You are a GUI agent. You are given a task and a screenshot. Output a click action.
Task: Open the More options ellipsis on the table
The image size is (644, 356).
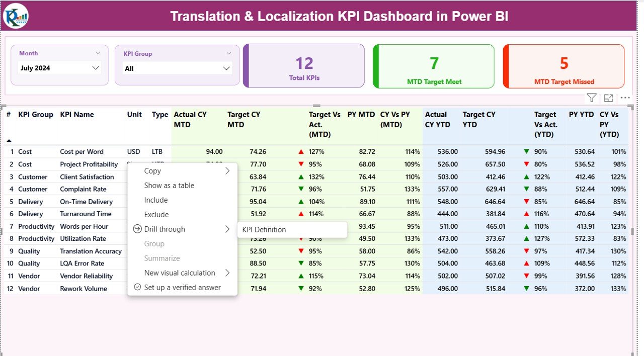625,98
